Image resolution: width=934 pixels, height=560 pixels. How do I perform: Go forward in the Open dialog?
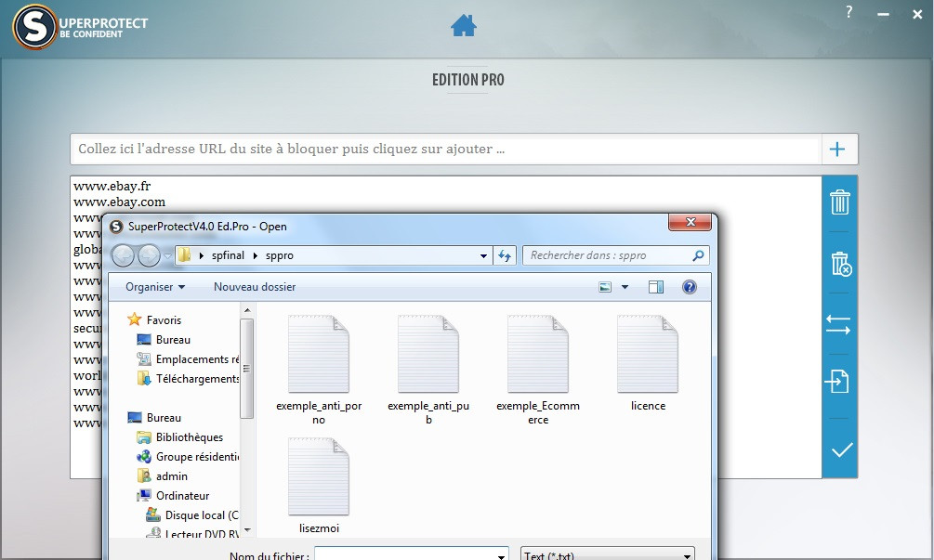tap(149, 256)
